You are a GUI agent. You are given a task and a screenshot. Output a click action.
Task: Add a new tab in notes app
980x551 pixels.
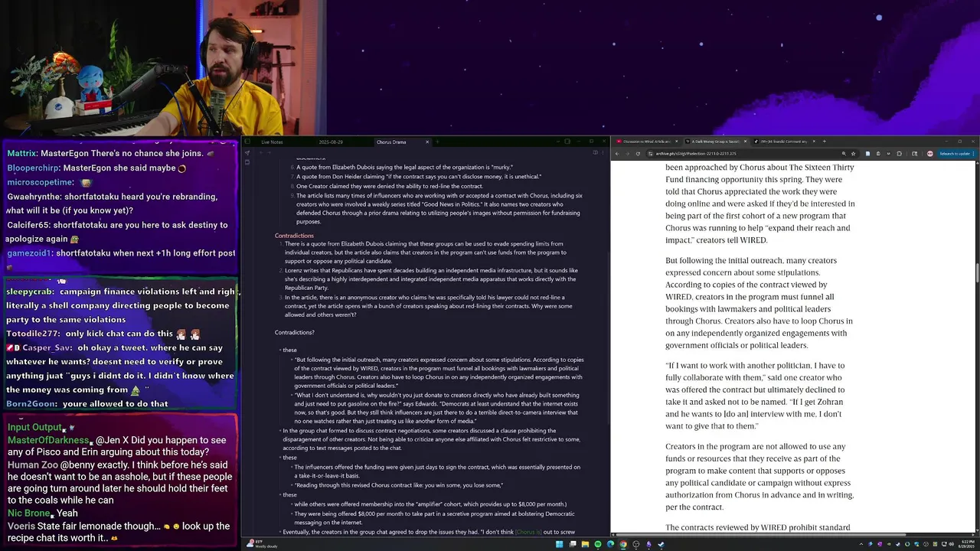[437, 142]
